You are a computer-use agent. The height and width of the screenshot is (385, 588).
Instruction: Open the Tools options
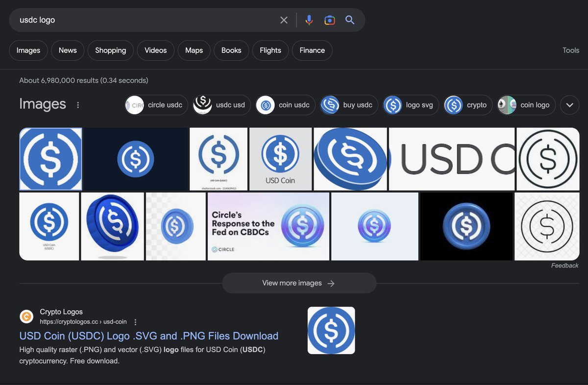[571, 50]
